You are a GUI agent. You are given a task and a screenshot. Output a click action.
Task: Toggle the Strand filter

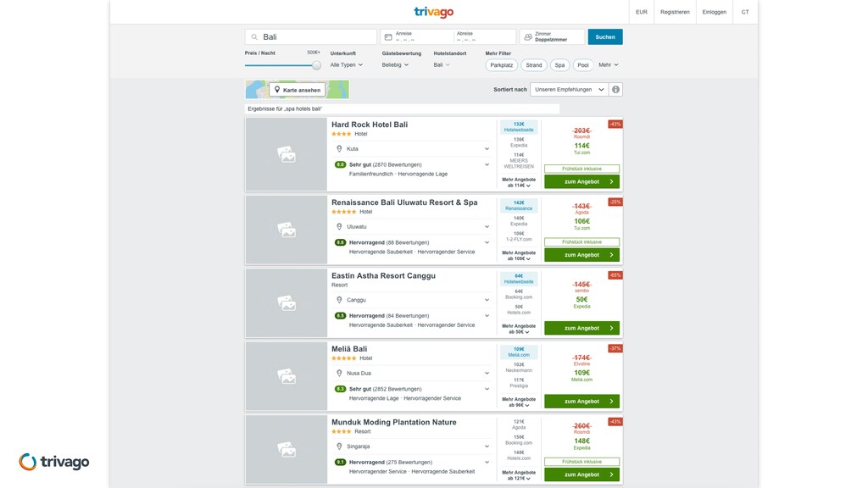[x=534, y=65]
